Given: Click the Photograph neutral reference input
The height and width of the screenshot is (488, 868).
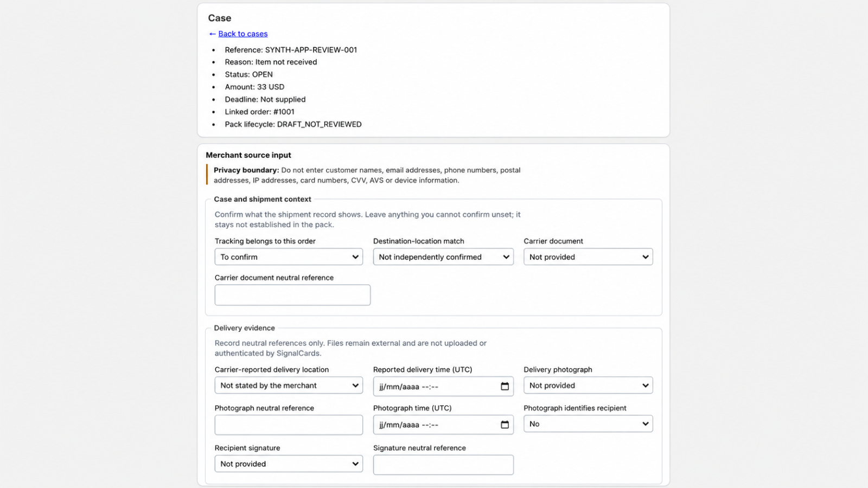Looking at the screenshot, I should click(x=289, y=425).
